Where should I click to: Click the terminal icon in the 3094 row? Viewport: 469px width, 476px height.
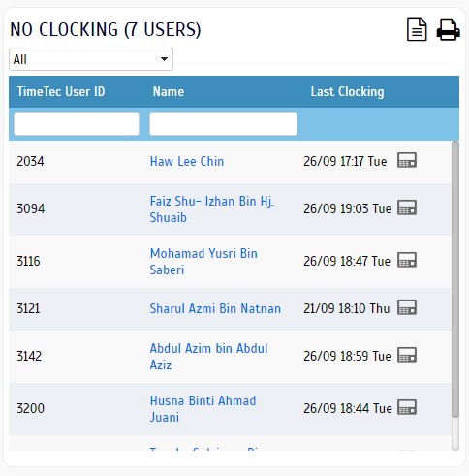tap(407, 207)
